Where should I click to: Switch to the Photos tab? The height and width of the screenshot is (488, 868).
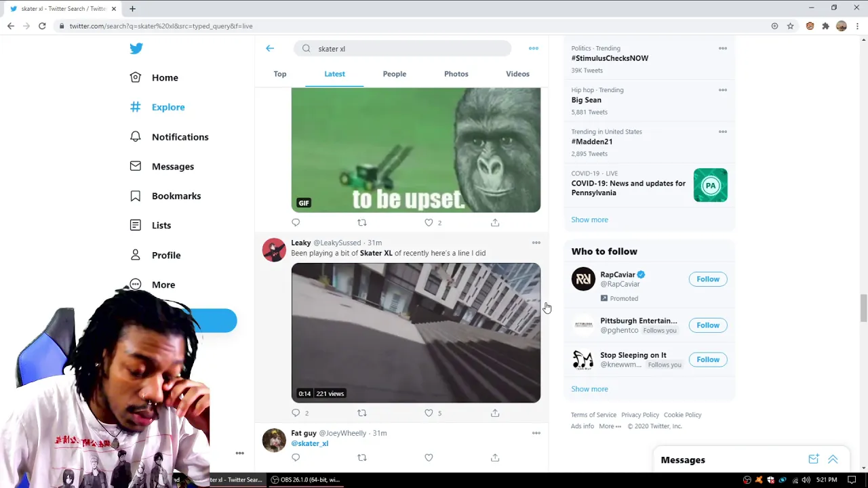[x=456, y=74]
